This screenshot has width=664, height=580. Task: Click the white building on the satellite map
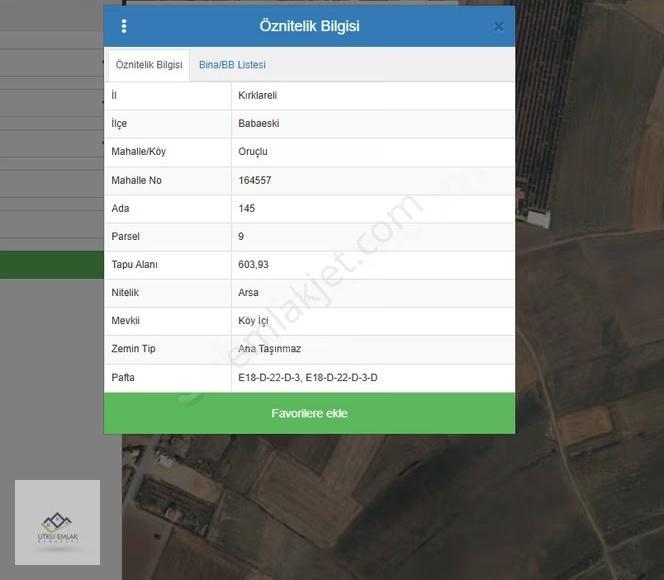tap(538, 219)
